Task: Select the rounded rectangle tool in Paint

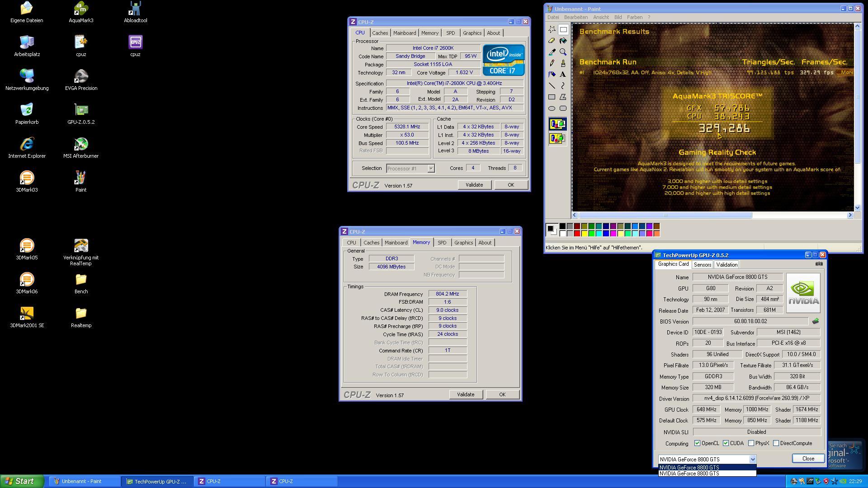Action: [x=563, y=108]
